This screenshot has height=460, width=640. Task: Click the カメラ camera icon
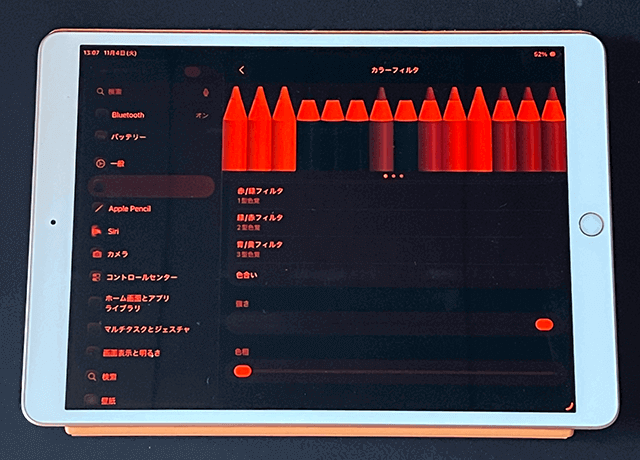pos(97,254)
